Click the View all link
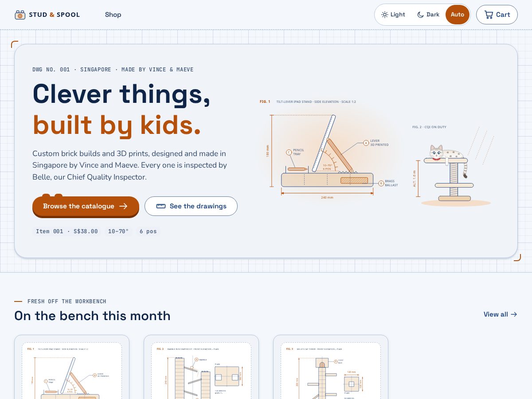This screenshot has height=399, width=532. tap(501, 314)
